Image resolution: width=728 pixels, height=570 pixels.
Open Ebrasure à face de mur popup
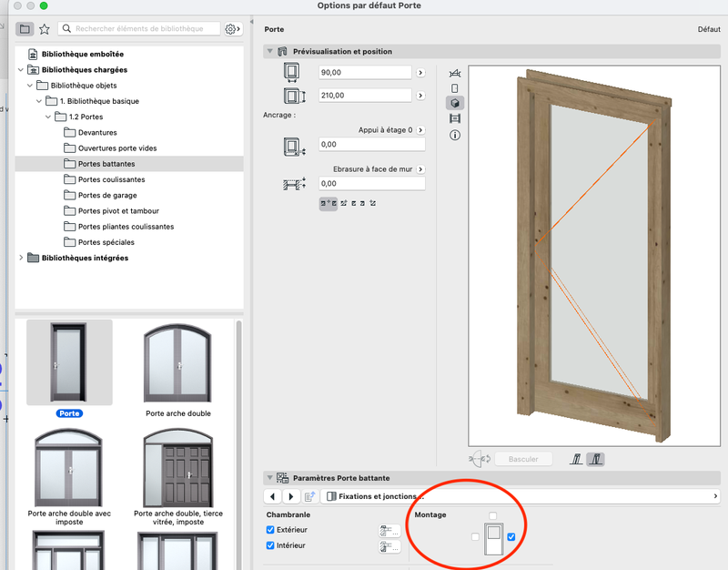coord(420,169)
